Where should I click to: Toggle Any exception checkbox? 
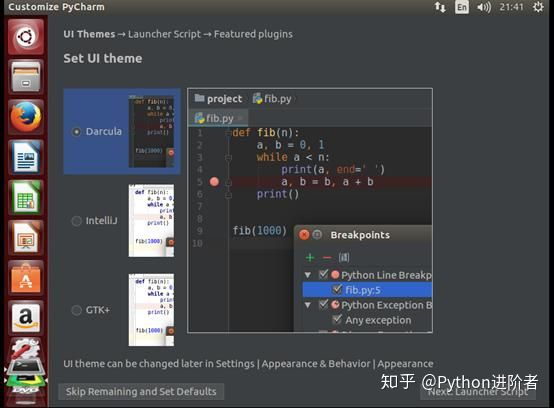pyautogui.click(x=337, y=320)
